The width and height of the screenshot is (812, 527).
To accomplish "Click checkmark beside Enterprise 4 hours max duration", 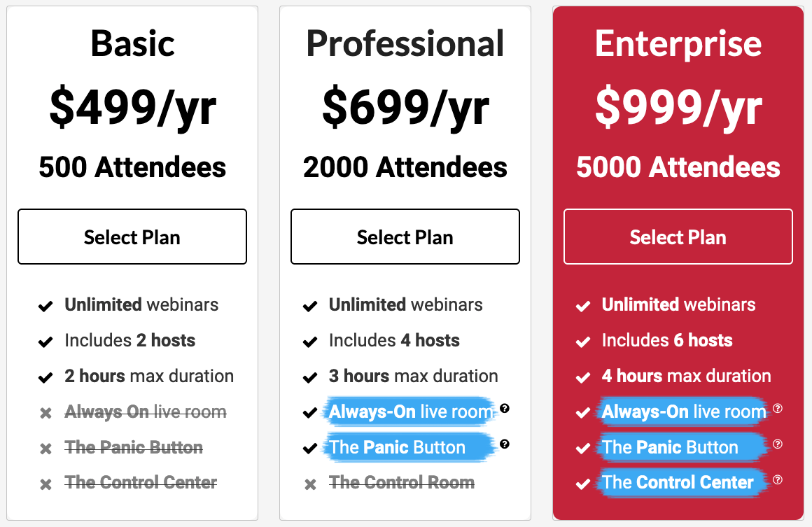I will coord(583,377).
